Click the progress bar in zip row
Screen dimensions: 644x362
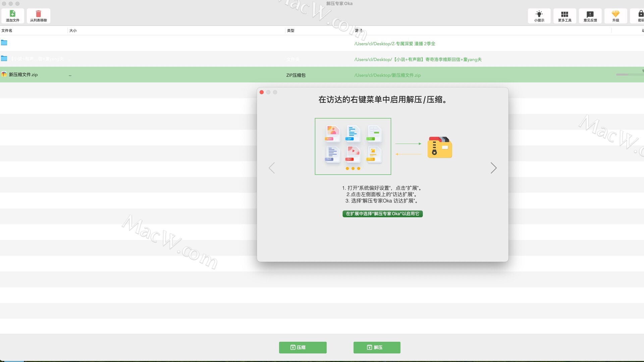[630, 74]
